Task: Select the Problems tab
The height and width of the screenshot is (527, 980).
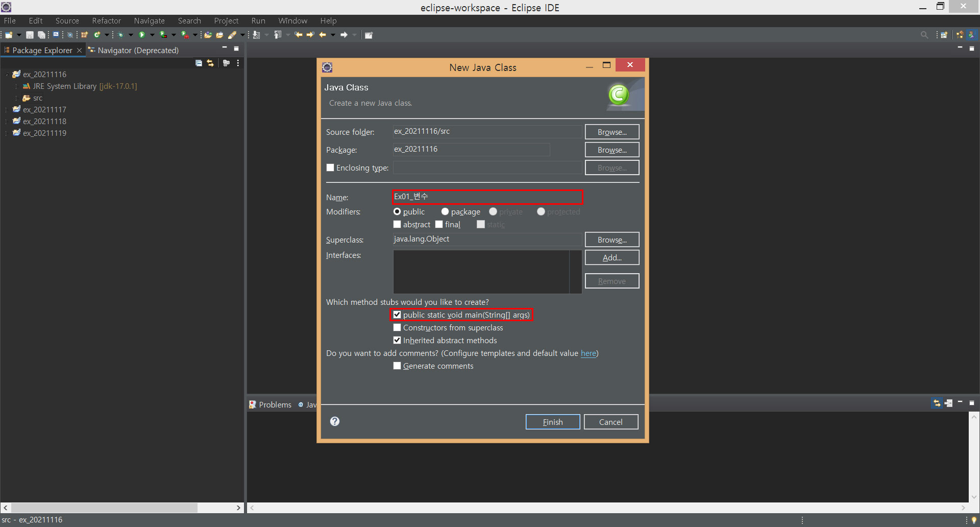Action: [271, 404]
